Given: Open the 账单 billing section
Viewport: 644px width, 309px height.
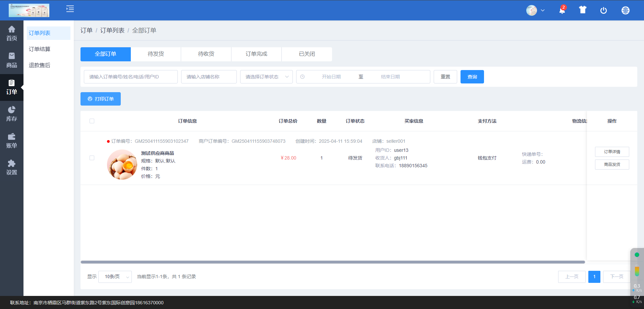Looking at the screenshot, I should [x=12, y=141].
